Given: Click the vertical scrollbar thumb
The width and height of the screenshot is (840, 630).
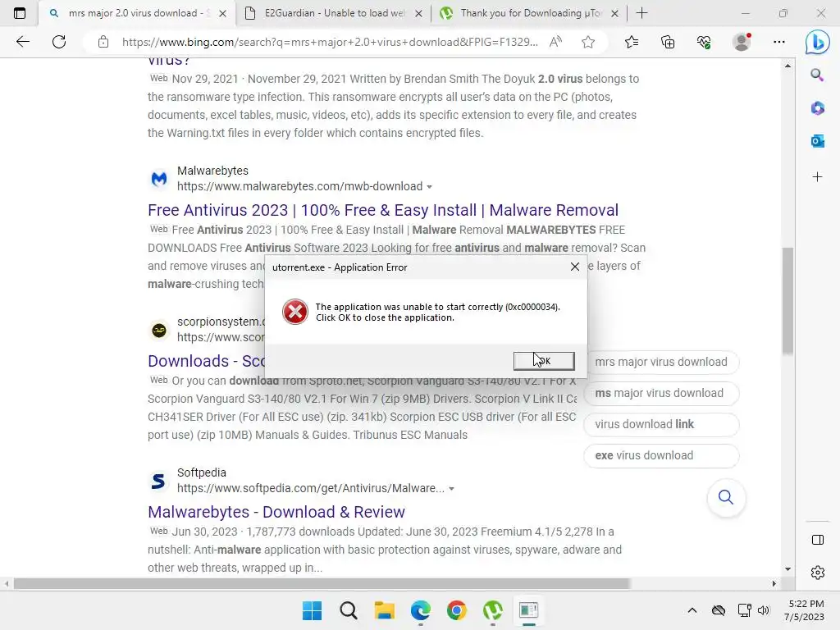Looking at the screenshot, I should coord(787,300).
